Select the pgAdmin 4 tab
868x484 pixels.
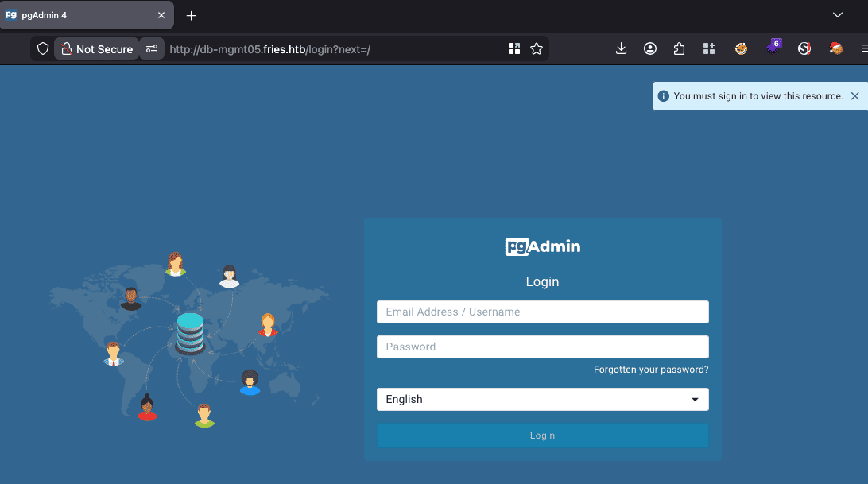click(x=87, y=15)
